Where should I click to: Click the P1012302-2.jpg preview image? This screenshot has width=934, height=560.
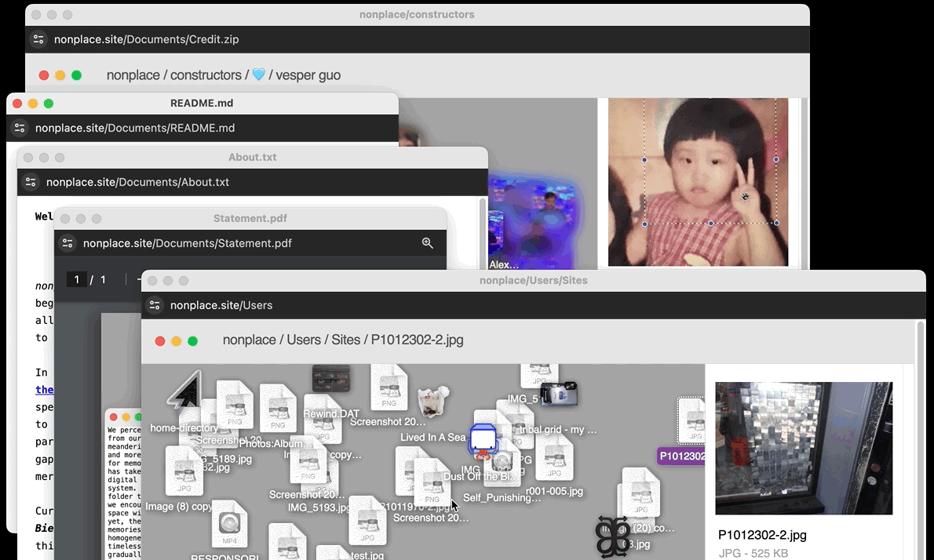[x=804, y=448]
